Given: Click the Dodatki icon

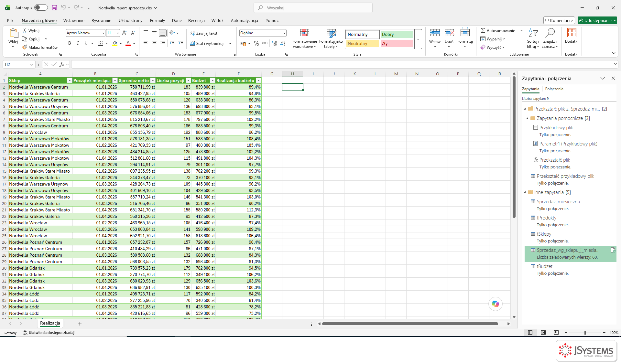Looking at the screenshot, I should (572, 33).
